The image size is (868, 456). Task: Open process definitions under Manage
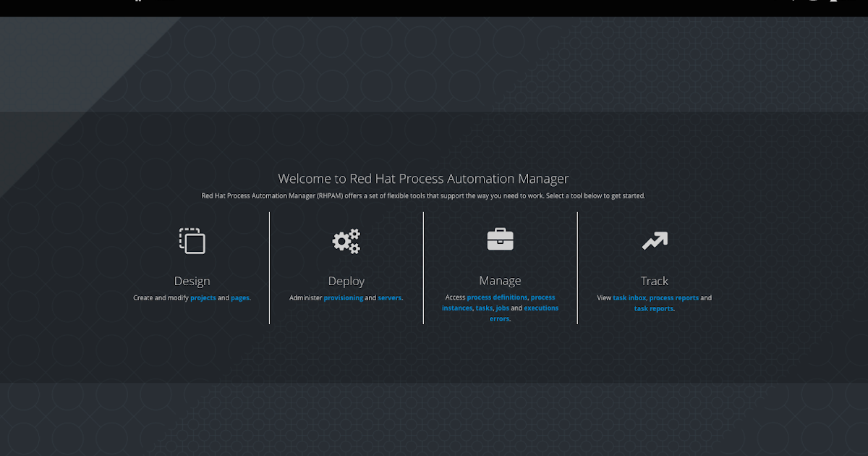tap(498, 297)
